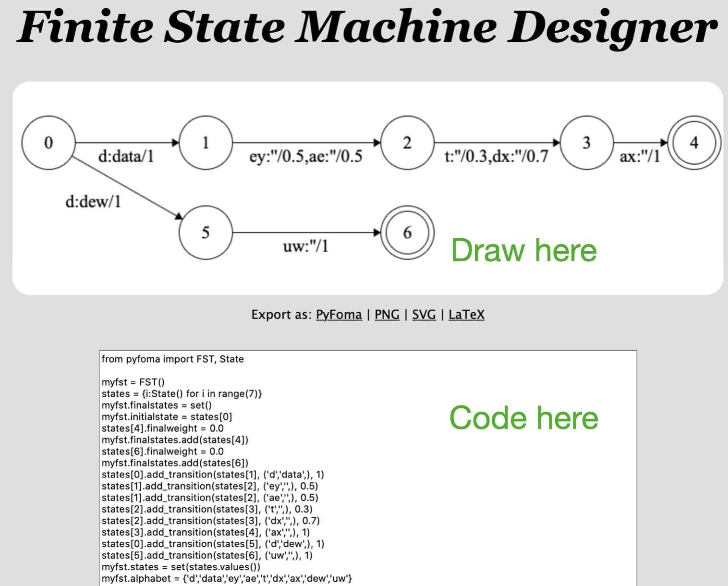This screenshot has width=728, height=586.
Task: Export the machine as PyFoma code
Action: (x=339, y=315)
